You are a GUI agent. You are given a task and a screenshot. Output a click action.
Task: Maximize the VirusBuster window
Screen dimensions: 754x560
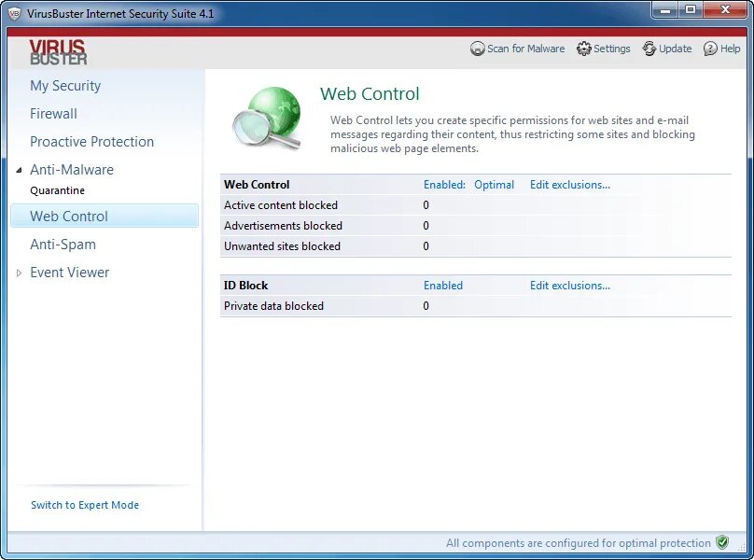point(691,10)
